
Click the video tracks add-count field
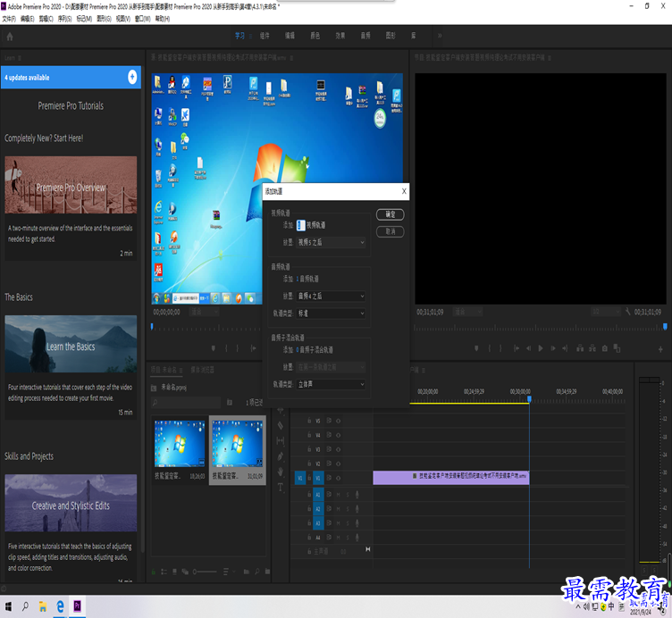point(301,225)
